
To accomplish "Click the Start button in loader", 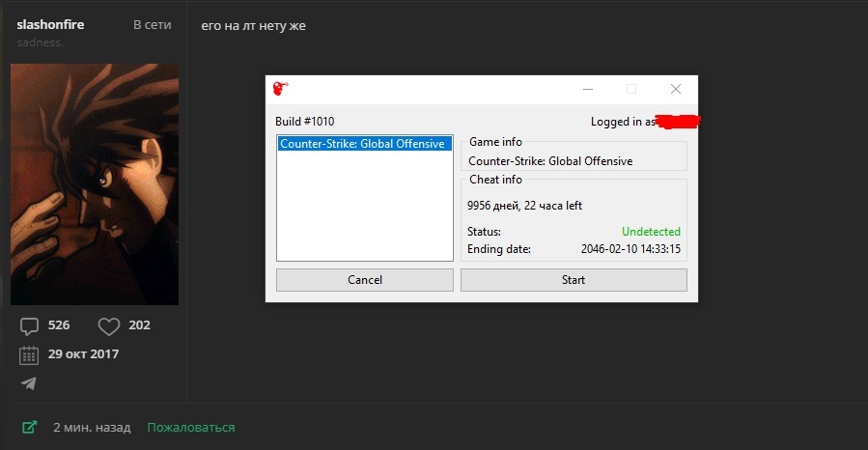I will (x=574, y=280).
